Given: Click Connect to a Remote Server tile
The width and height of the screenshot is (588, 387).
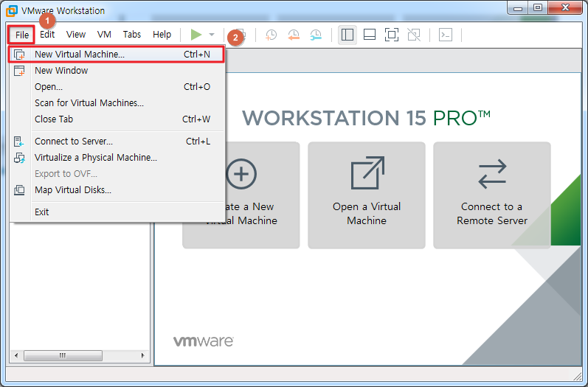Looking at the screenshot, I should [492, 195].
